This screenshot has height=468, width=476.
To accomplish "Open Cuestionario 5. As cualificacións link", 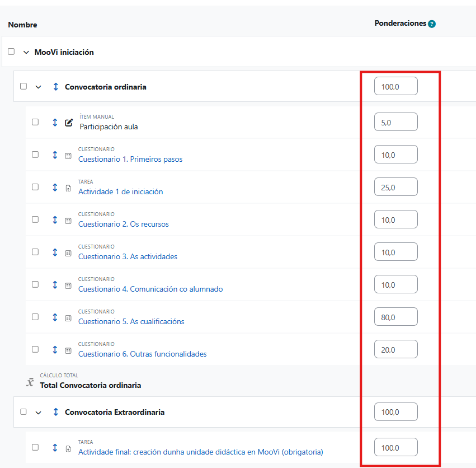I will (131, 321).
